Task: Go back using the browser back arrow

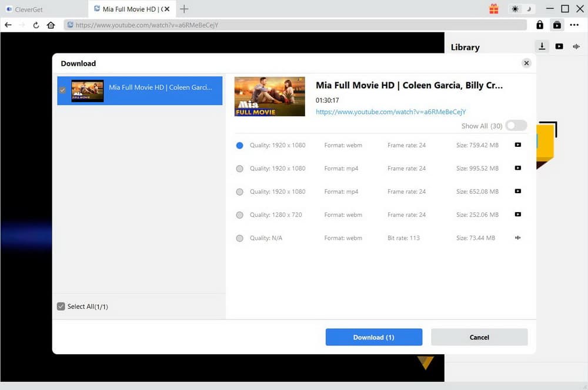Action: pos(8,25)
